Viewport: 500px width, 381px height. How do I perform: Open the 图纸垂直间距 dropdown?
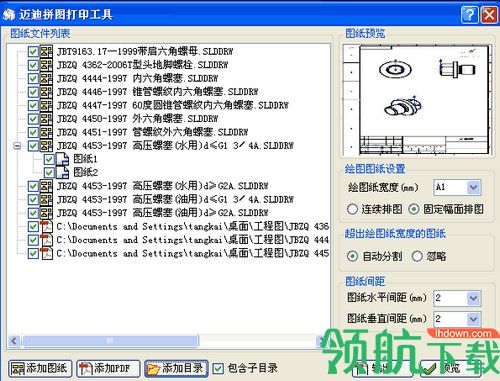click(x=473, y=319)
